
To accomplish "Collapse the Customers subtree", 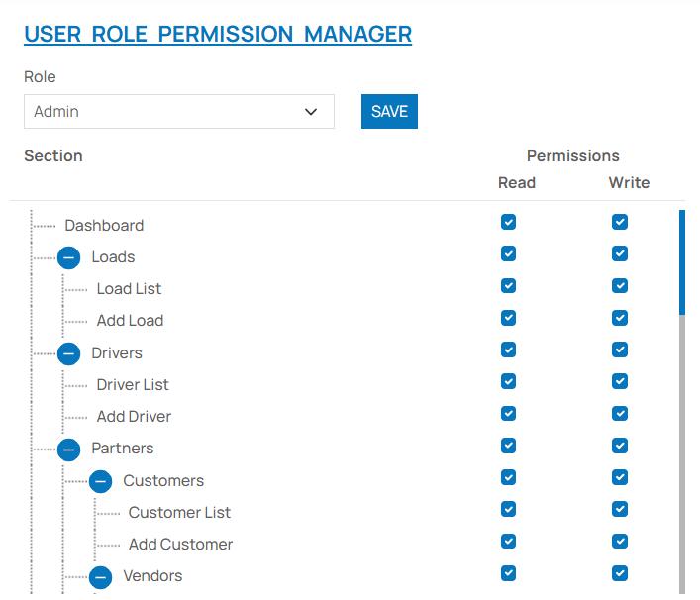I will click(100, 481).
